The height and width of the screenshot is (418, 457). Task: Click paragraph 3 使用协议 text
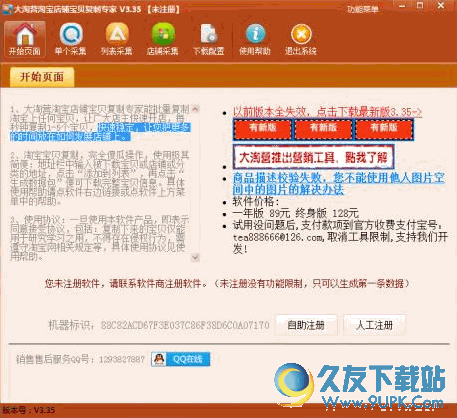99,238
